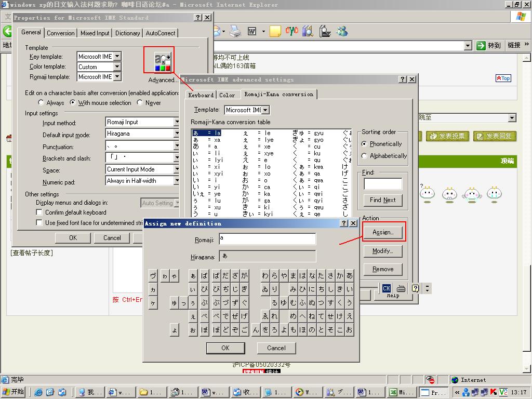
Task: Click the Find text field
Action: tap(383, 183)
